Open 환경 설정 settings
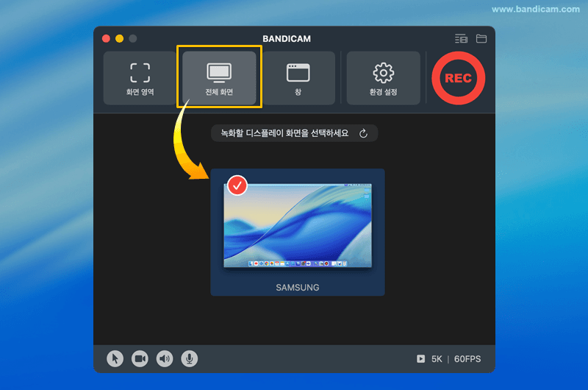The image size is (588, 390). click(383, 78)
